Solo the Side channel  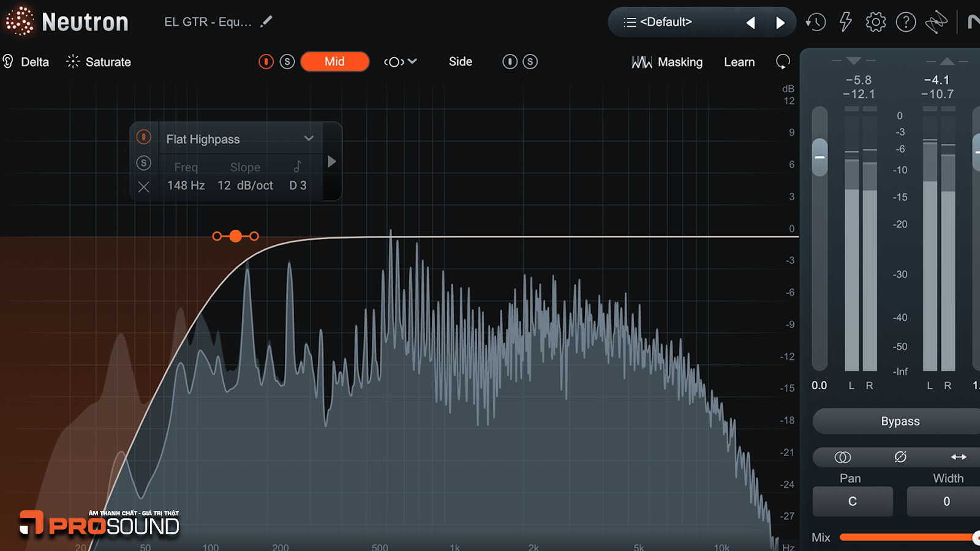pyautogui.click(x=530, y=62)
